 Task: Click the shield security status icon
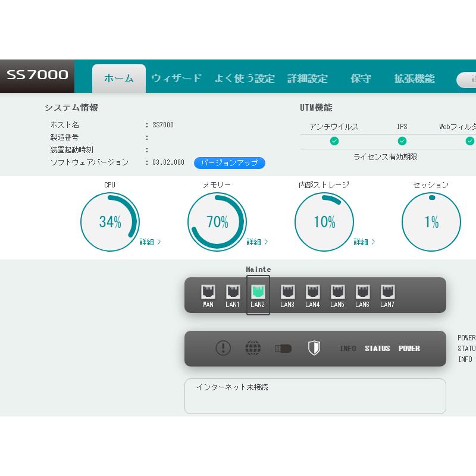[314, 348]
